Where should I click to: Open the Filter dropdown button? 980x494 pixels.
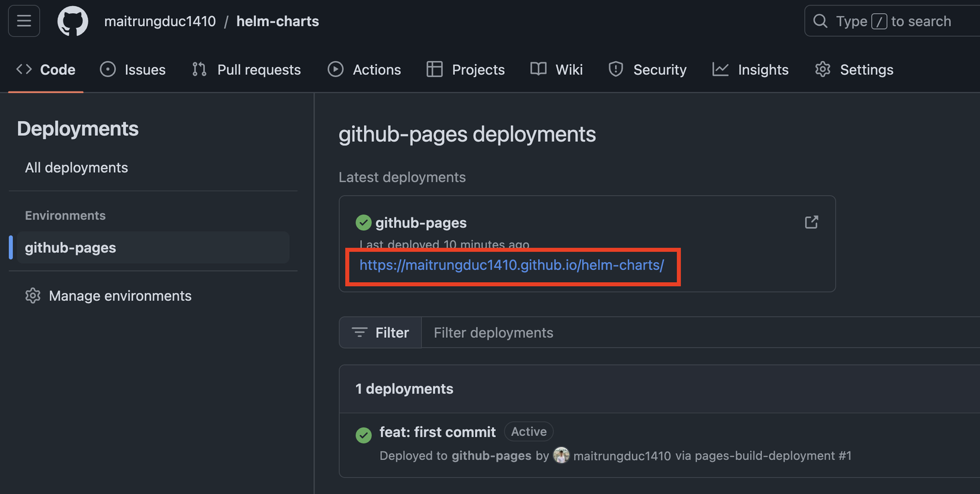[380, 332]
